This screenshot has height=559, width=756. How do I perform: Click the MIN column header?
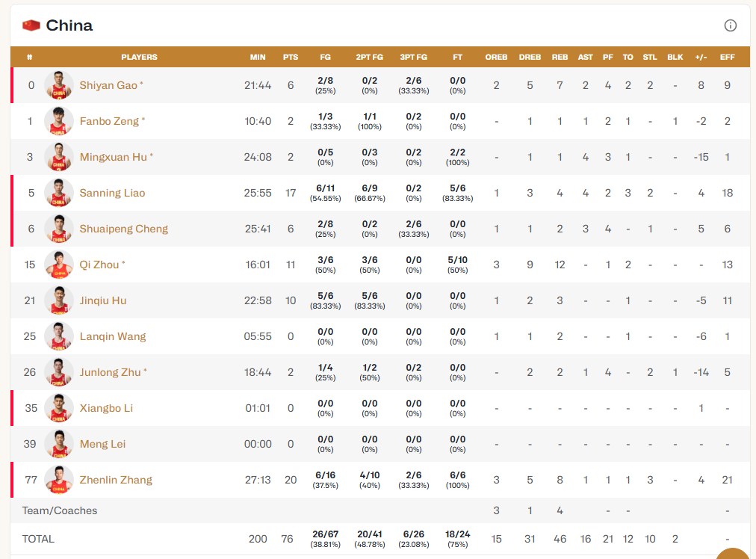coord(258,57)
